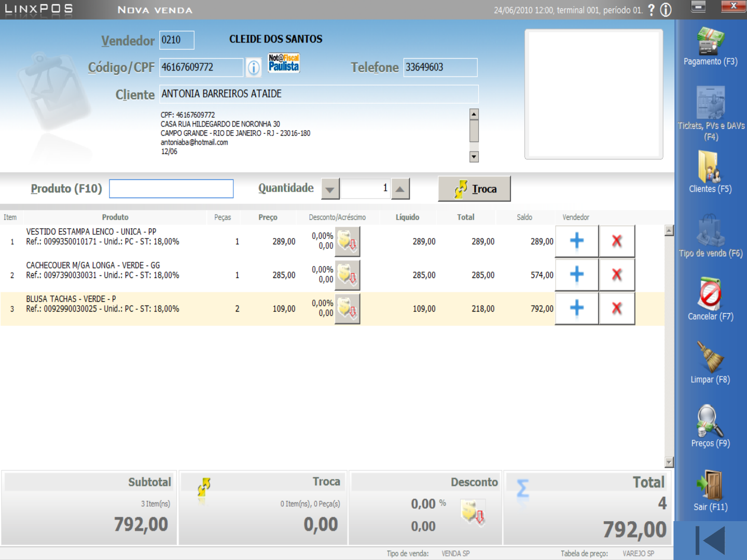Viewport: 747px width, 560px height.
Task: Click item list scrollbar down arrow
Action: [x=669, y=462]
